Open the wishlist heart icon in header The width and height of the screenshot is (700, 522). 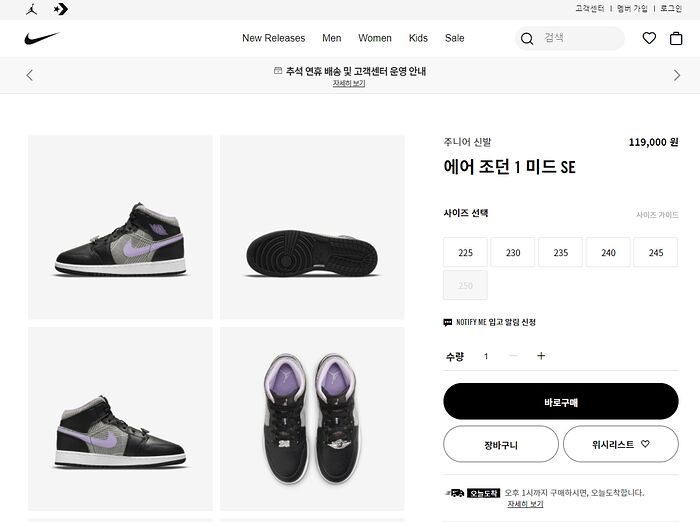tap(649, 39)
